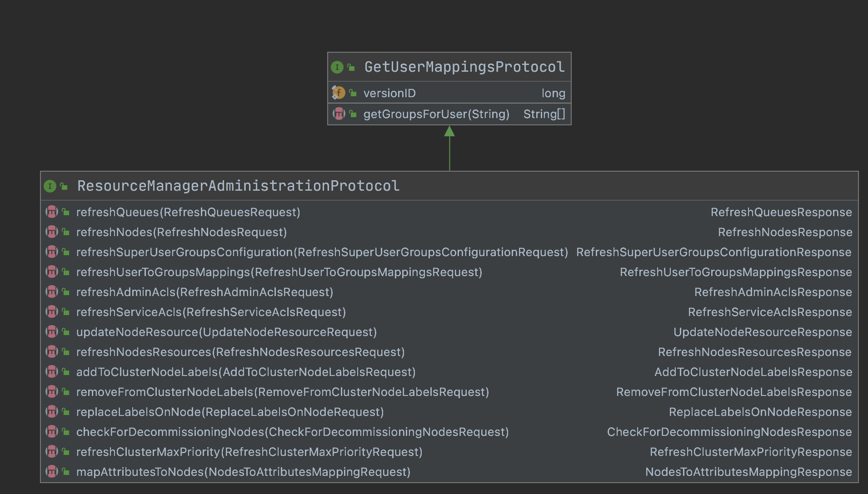
Task: Click the method icon for refreshNodesResources
Action: pos(52,351)
